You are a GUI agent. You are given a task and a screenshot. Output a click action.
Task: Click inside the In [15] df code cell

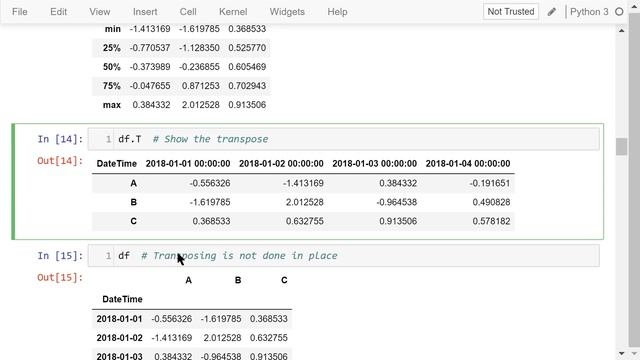(344, 256)
